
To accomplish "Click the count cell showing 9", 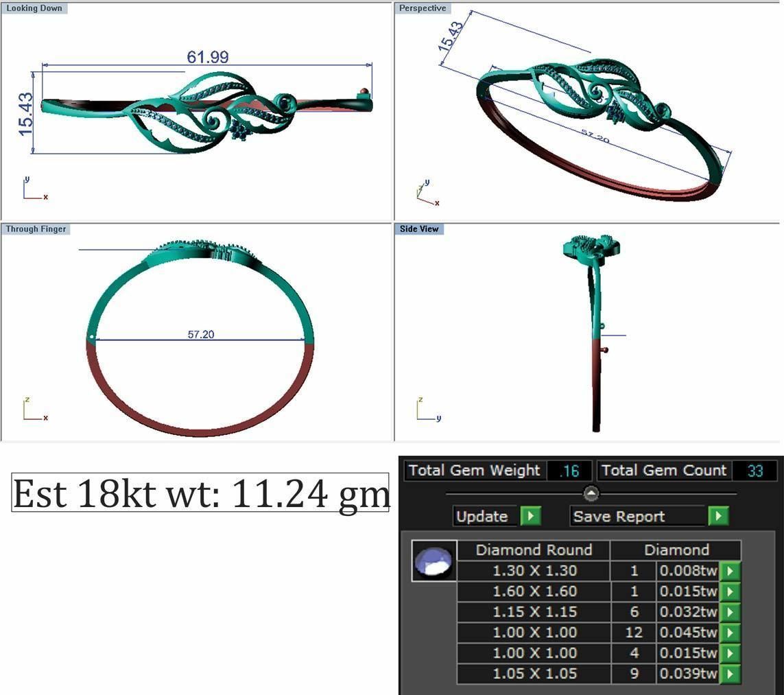I will (634, 674).
